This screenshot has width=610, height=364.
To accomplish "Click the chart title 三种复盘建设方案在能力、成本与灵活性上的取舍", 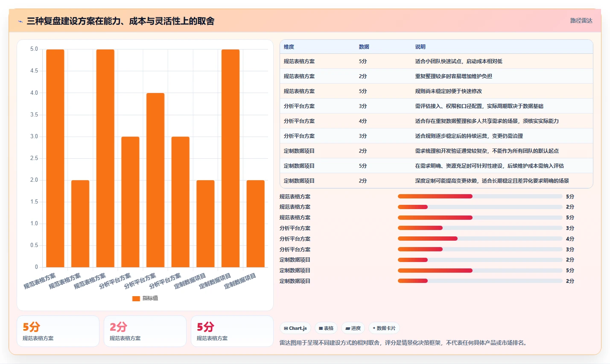I will (120, 21).
